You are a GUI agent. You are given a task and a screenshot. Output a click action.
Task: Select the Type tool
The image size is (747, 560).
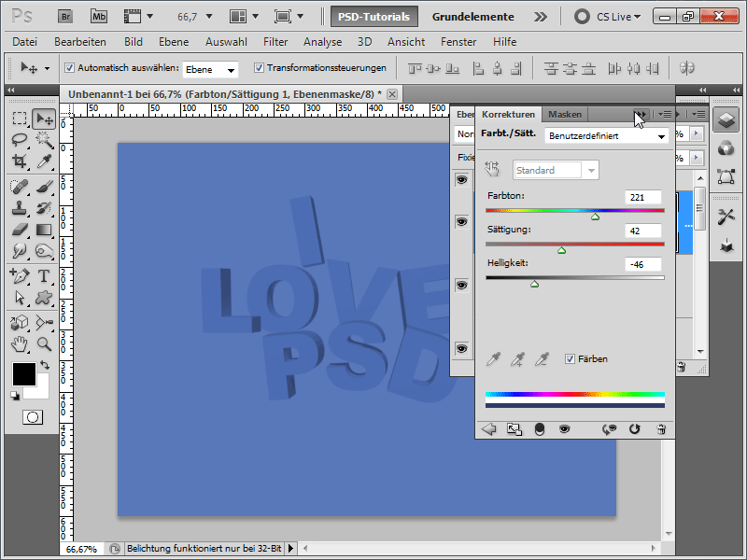[44, 275]
